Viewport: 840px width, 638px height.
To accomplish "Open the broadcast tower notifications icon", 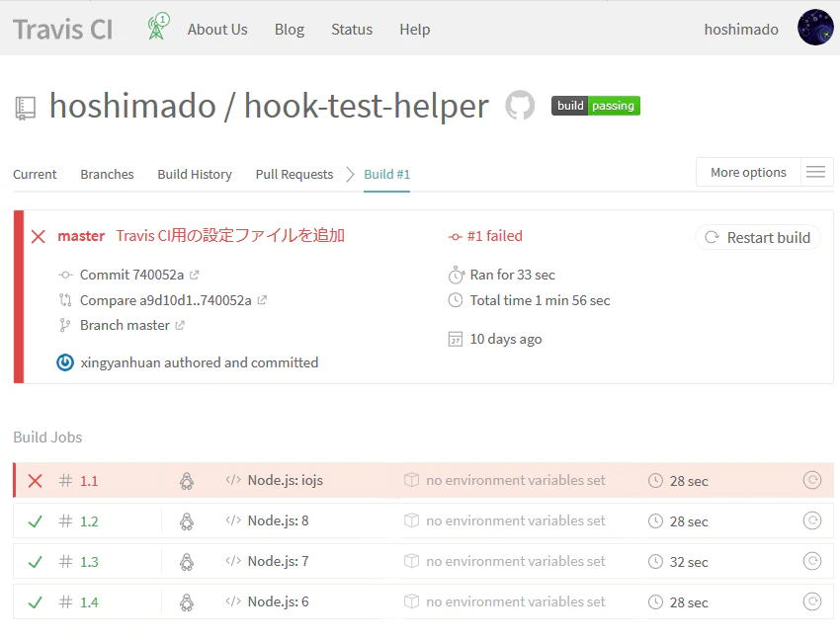I will pos(158,27).
